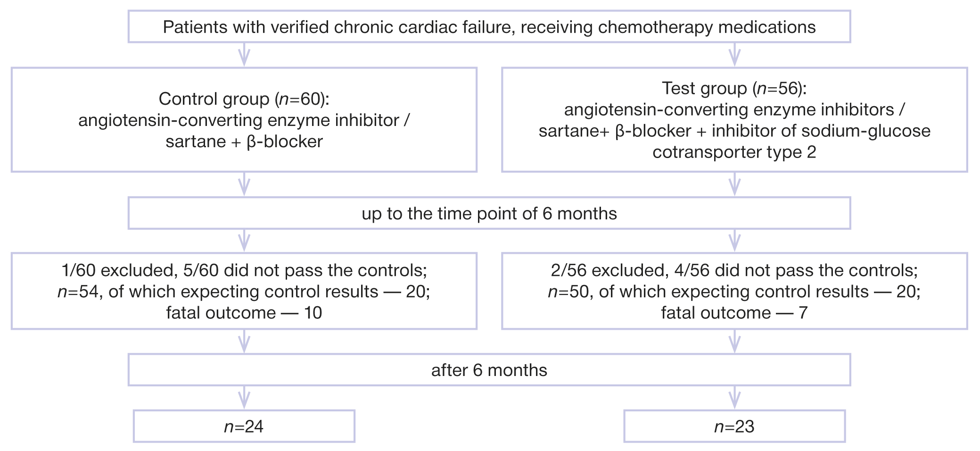Viewport: 980px width, 451px height.
Task: Click the n=23 final result box
Action: point(734,426)
